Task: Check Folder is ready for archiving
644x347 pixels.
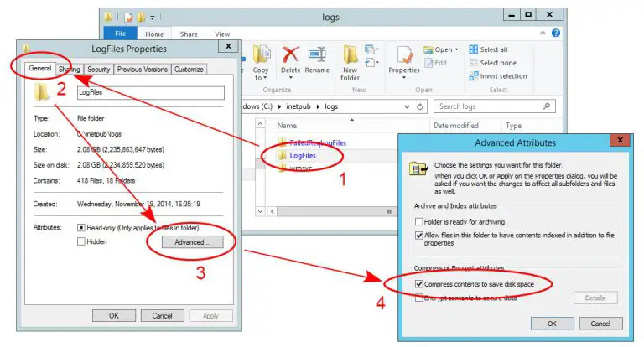Action: point(419,222)
